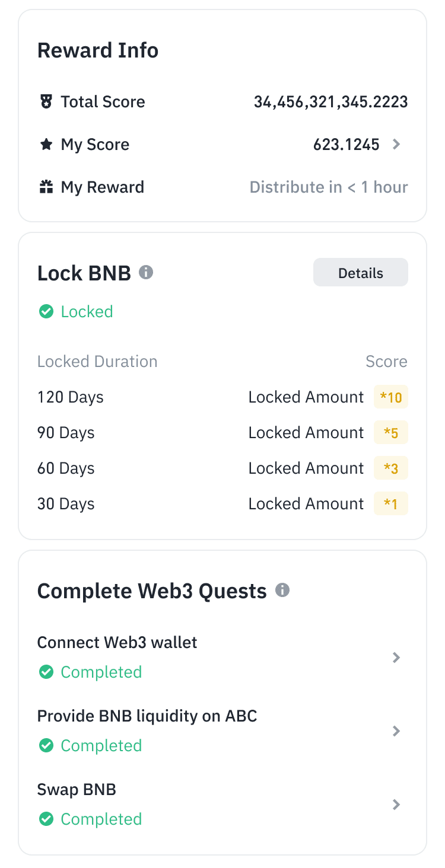Click the green Locked status checkmark
The height and width of the screenshot is (868, 445).
pos(46,312)
